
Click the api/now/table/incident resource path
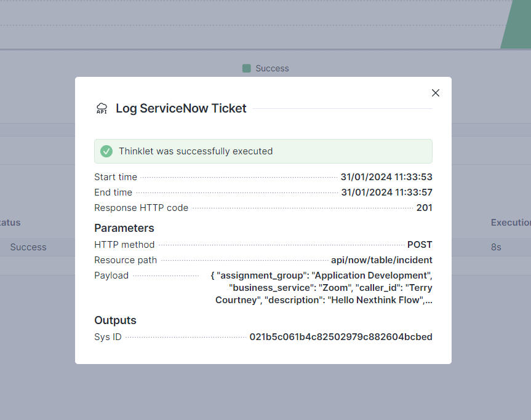381,260
